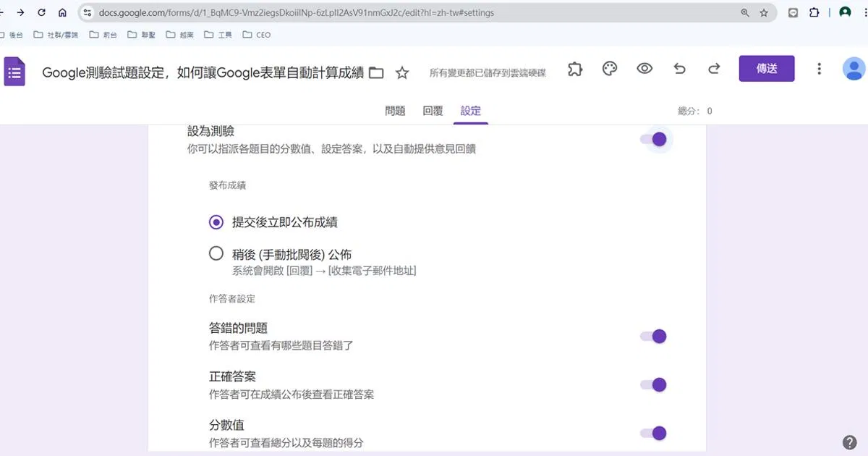The image size is (868, 456).
Task: Open the 前台 bookmark folder
Action: pyautogui.click(x=103, y=34)
